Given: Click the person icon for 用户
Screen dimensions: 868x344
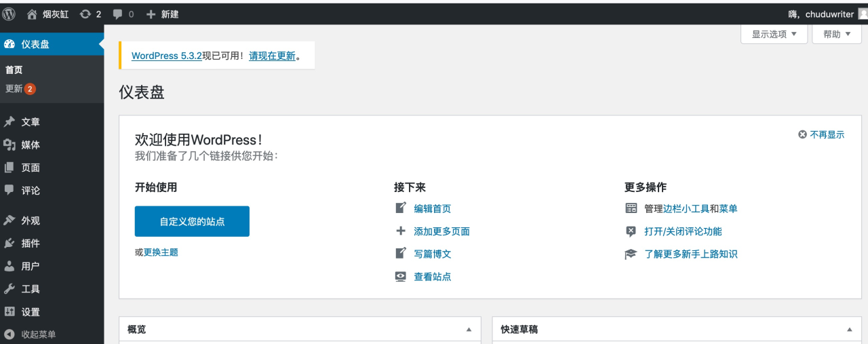Looking at the screenshot, I should 9,266.
